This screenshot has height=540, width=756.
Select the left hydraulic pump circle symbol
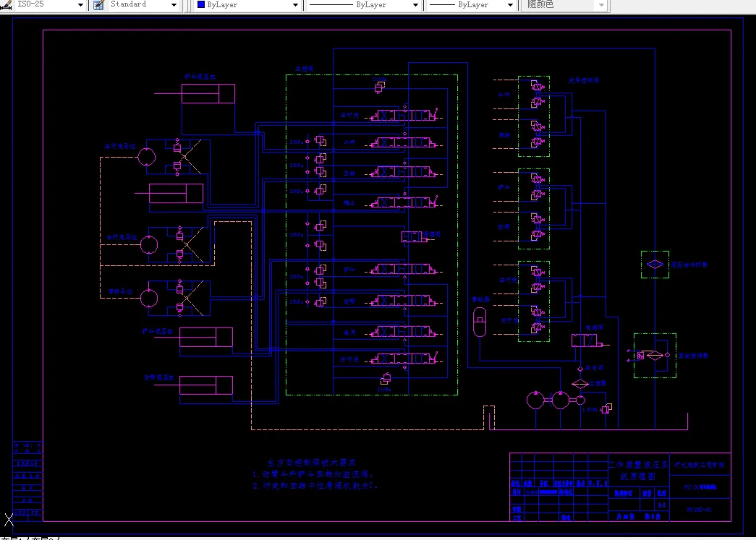pos(535,400)
